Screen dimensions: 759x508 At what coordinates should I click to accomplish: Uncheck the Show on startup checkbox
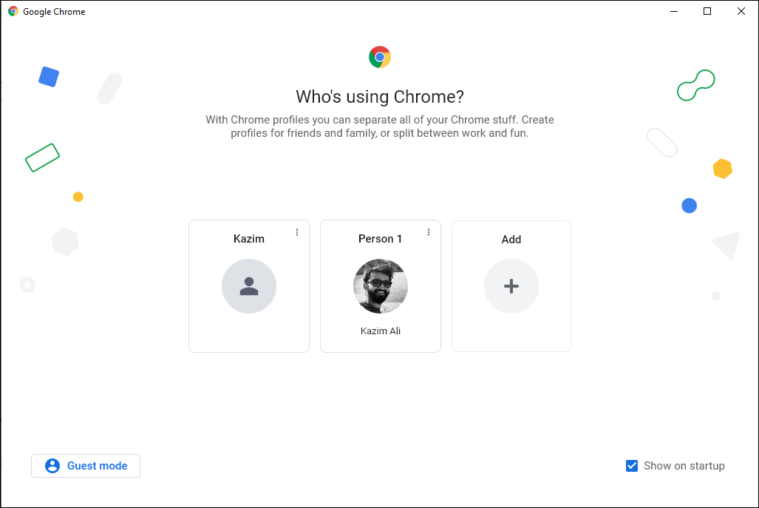click(632, 466)
